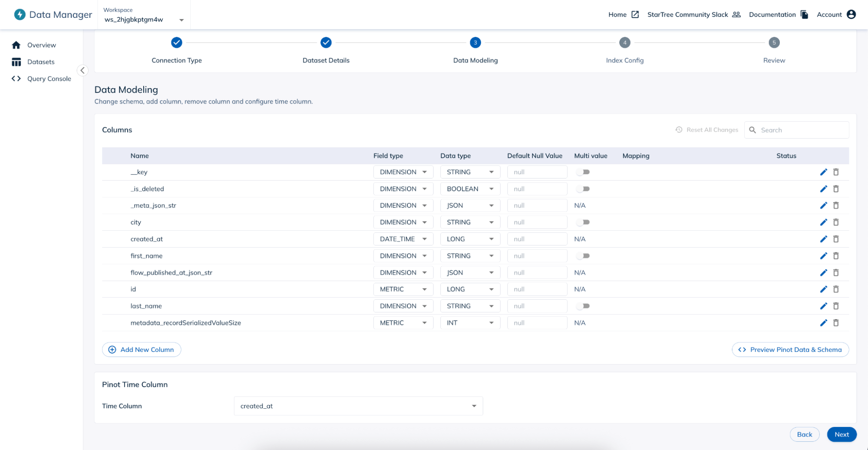Toggle multi value for last_name
The image size is (868, 450).
[583, 306]
